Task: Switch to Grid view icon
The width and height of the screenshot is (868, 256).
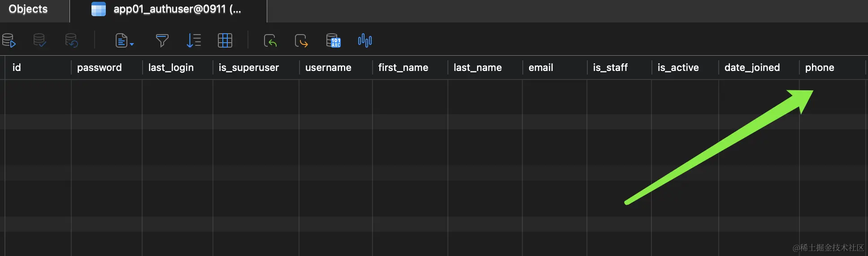Action: coord(225,40)
